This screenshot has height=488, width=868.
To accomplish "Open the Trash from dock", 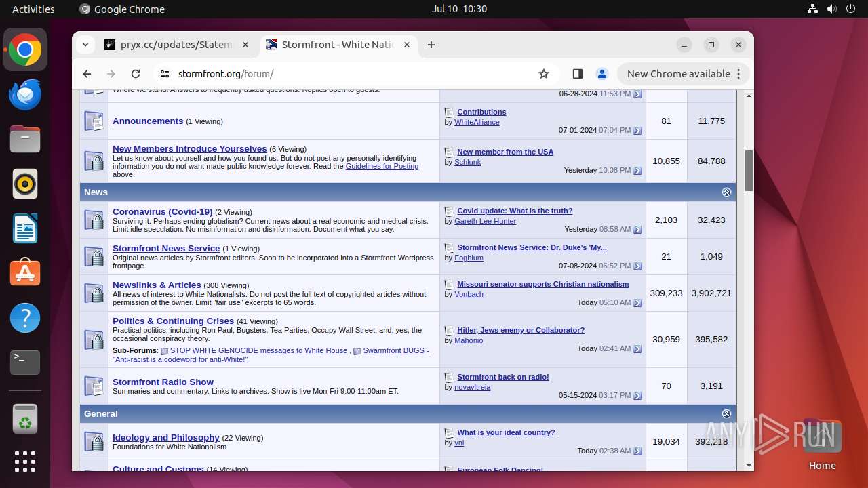I will pos(25,419).
